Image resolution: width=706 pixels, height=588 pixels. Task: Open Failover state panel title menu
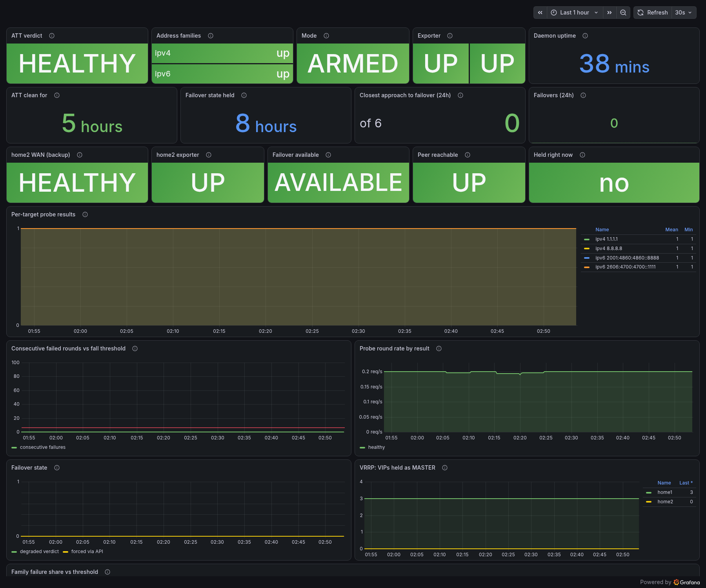click(x=29, y=468)
